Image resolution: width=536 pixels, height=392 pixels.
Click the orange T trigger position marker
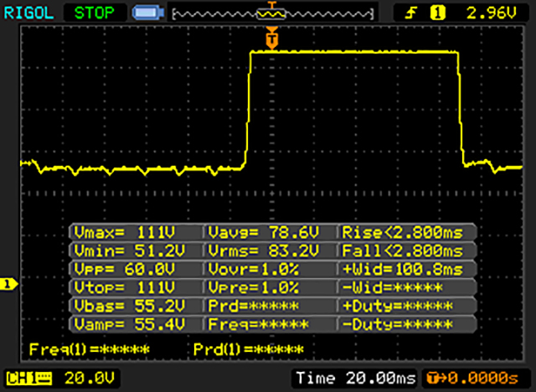point(271,39)
